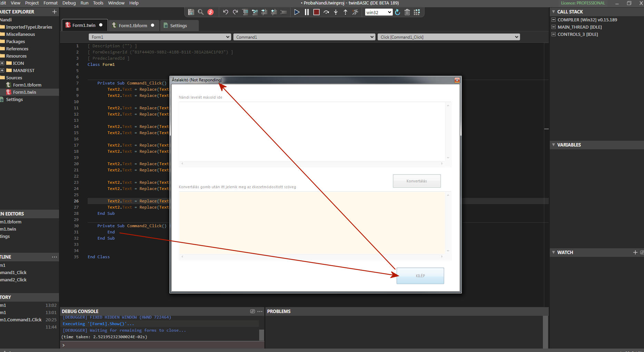Click the grid blocks icon in toolbar
This screenshot has height=352, width=644.
(x=417, y=12)
